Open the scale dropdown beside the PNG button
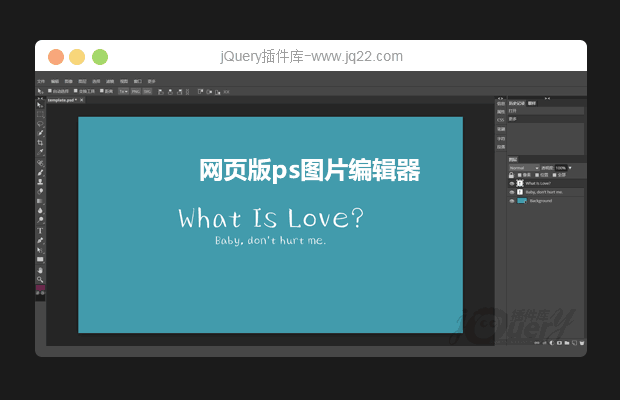 click(x=123, y=91)
